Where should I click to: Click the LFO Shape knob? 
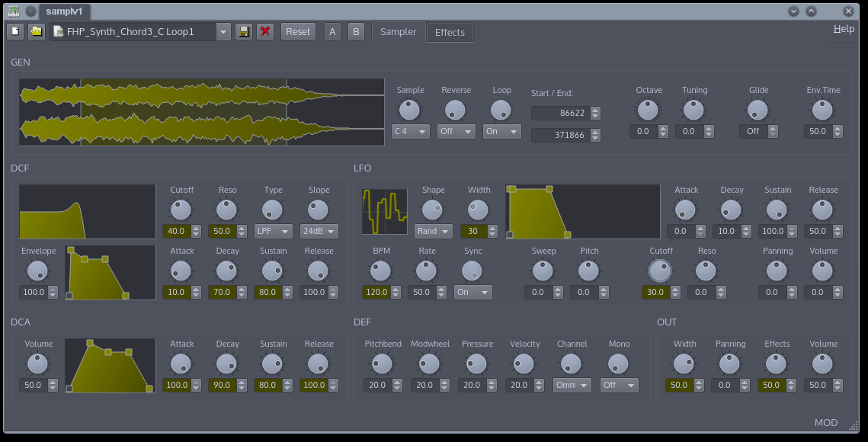click(433, 210)
